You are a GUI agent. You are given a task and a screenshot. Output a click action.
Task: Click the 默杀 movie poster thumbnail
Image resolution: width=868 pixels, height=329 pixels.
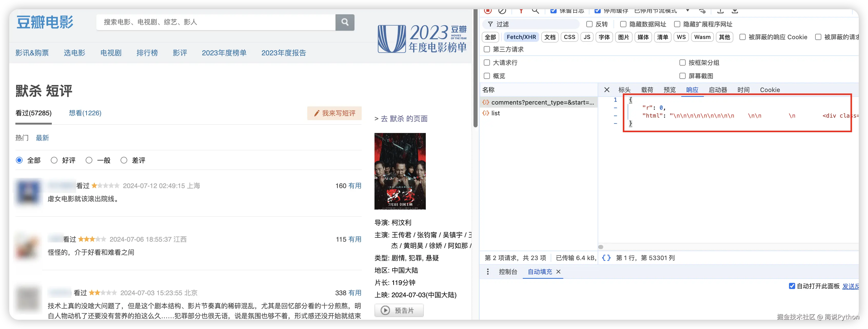[400, 171]
